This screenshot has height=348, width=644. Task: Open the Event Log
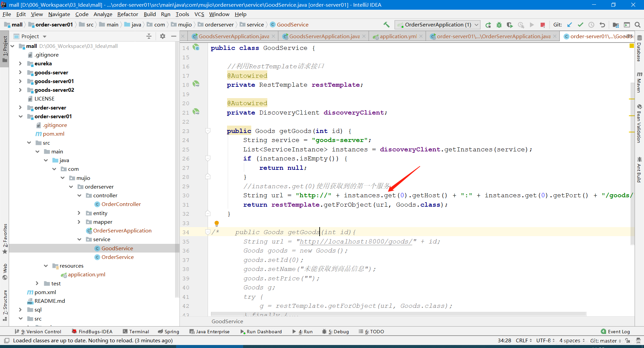pyautogui.click(x=615, y=332)
